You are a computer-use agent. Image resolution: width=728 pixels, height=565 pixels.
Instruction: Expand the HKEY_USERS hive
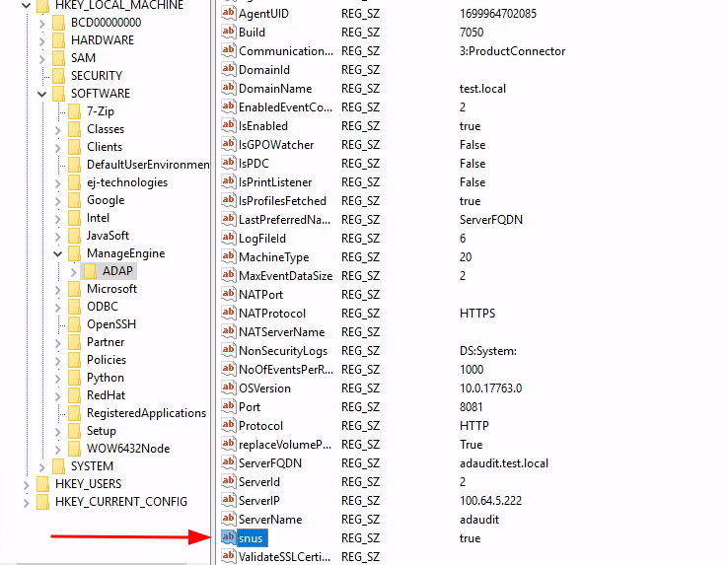pos(26,485)
